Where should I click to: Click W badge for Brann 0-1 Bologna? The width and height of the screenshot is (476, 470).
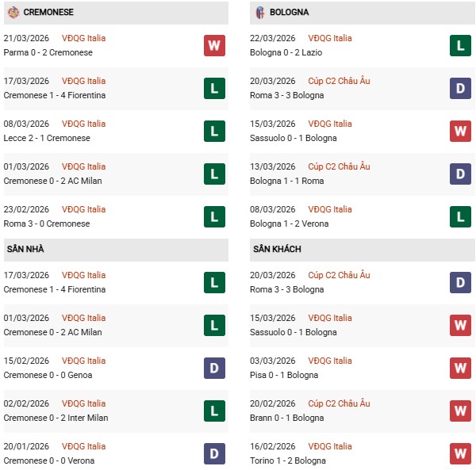pos(460,411)
